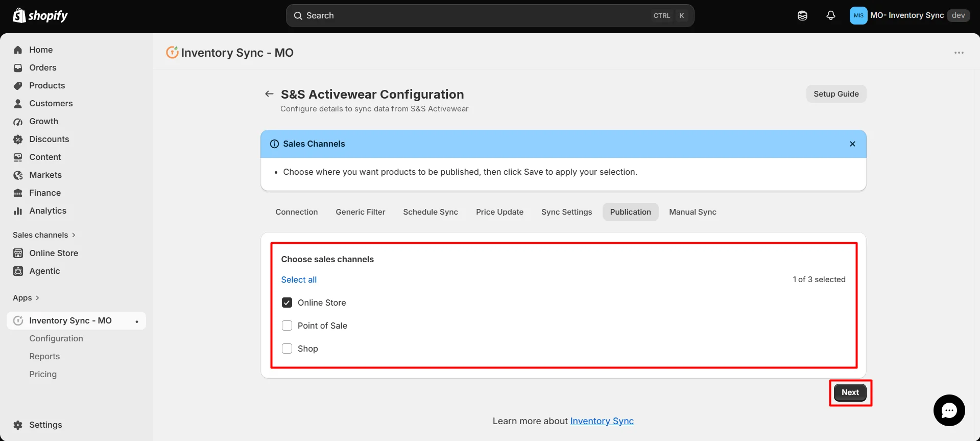
Task: Click the notifications bell icon
Action: 831,16
